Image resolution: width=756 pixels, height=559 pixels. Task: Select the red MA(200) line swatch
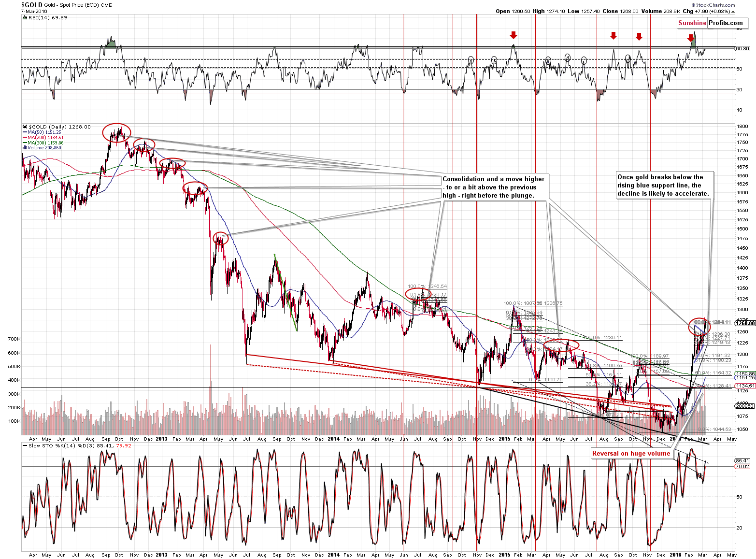pos(25,138)
